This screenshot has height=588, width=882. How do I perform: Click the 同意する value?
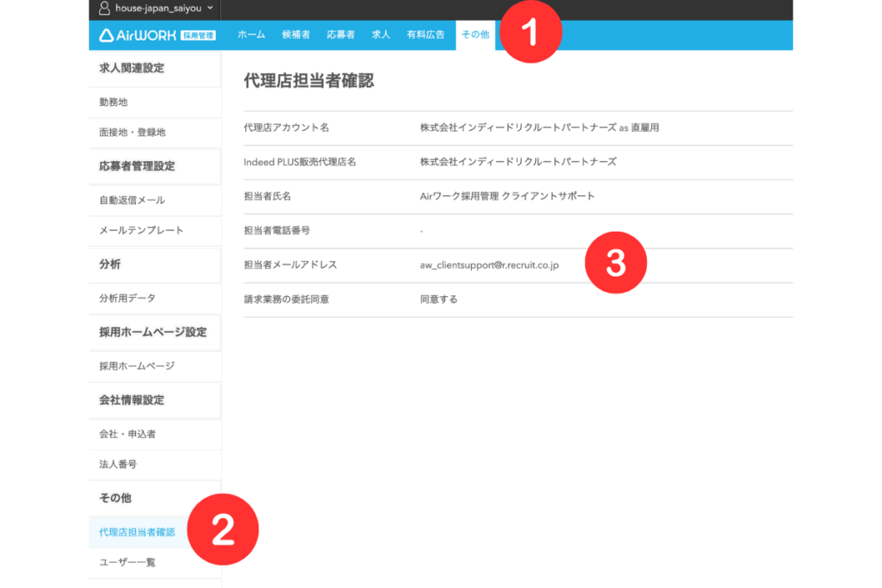tap(438, 300)
